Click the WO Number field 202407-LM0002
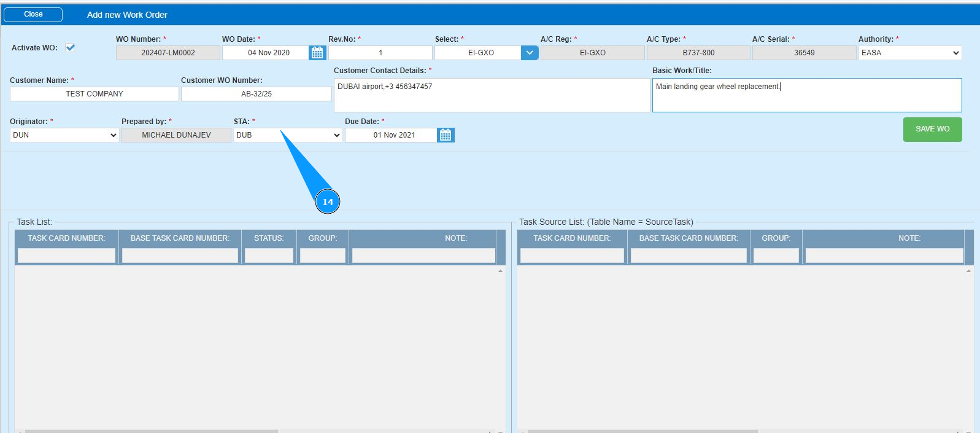 point(168,53)
